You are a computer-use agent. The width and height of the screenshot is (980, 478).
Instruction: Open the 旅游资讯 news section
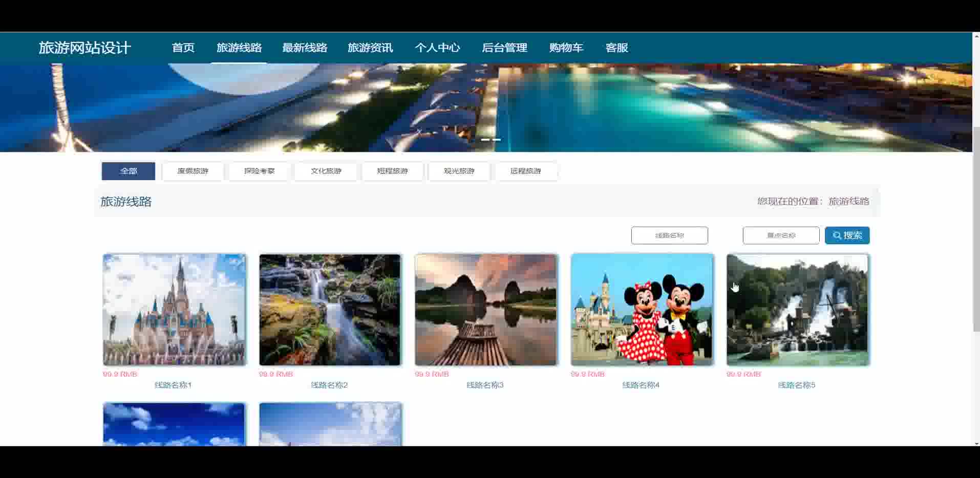(370, 48)
